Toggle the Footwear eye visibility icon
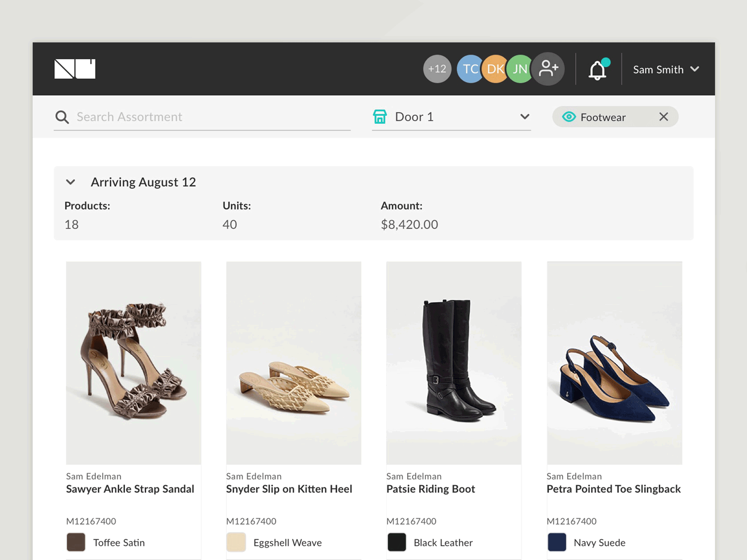This screenshot has height=560, width=747. coord(569,117)
